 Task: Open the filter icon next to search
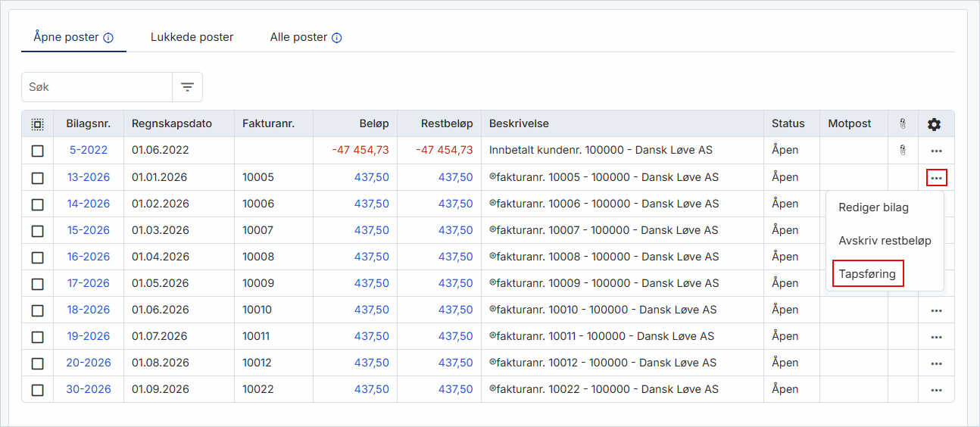click(x=187, y=87)
